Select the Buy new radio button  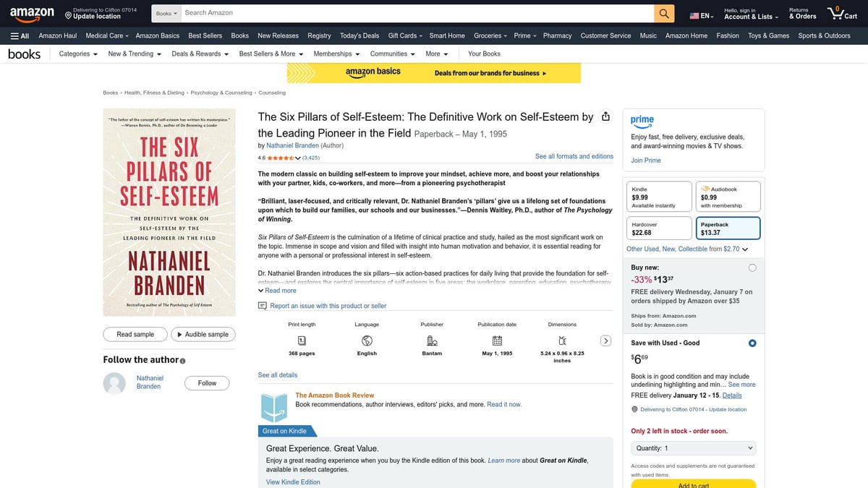tap(752, 267)
